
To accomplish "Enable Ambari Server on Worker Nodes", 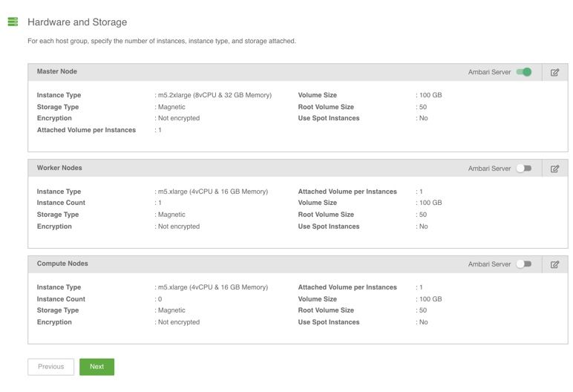I will [524, 169].
